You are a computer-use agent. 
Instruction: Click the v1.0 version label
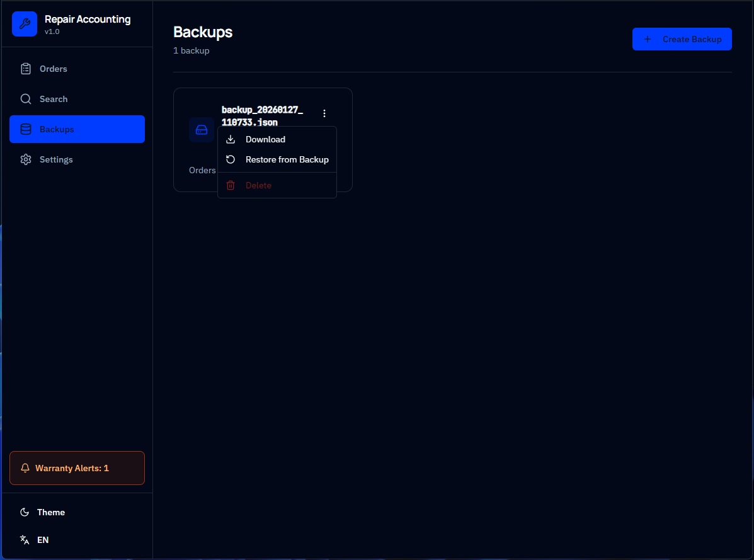coord(52,31)
